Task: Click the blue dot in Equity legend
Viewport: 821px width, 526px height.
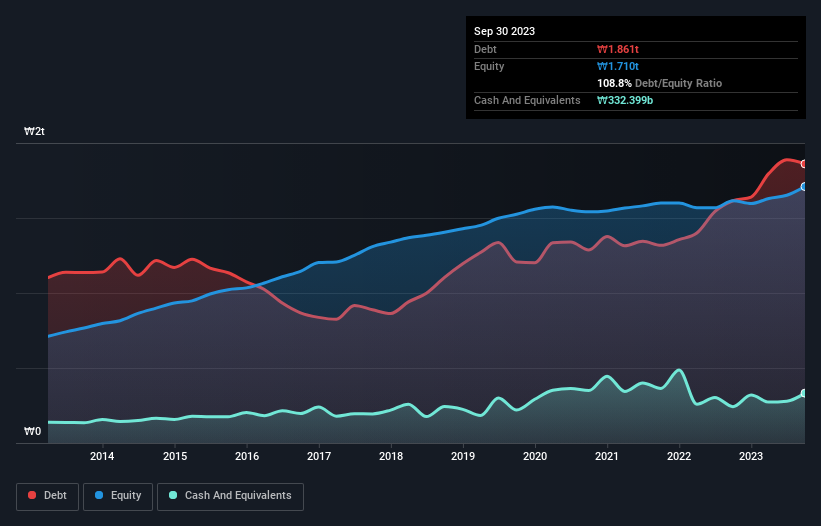Action: [x=99, y=495]
